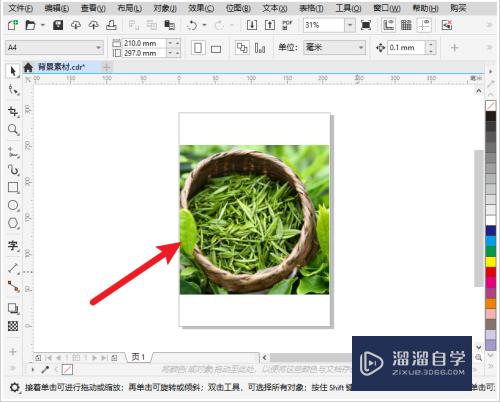This screenshot has width=500, height=402.
Task: Open the 表格 menu
Action: coord(311,8)
